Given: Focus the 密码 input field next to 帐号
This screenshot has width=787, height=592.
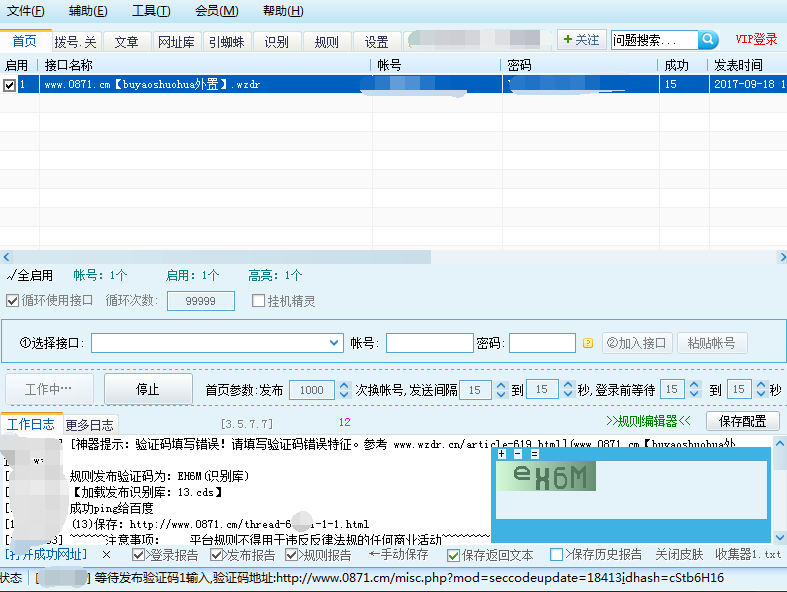Looking at the screenshot, I should point(542,343).
